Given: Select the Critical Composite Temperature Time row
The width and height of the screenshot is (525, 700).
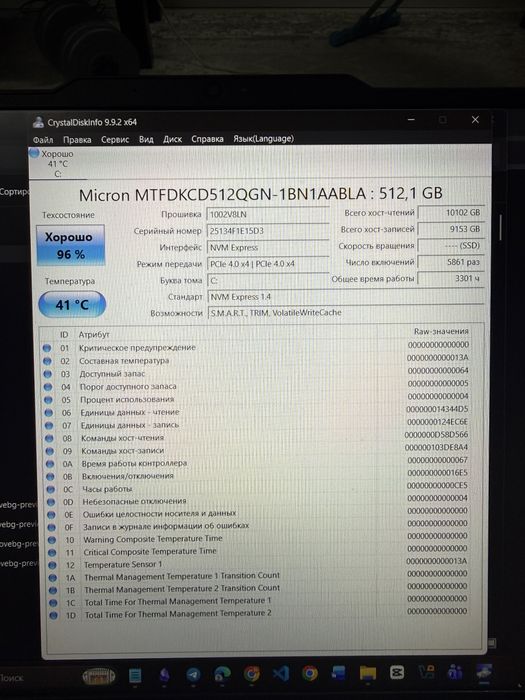Looking at the screenshot, I should click(257, 551).
